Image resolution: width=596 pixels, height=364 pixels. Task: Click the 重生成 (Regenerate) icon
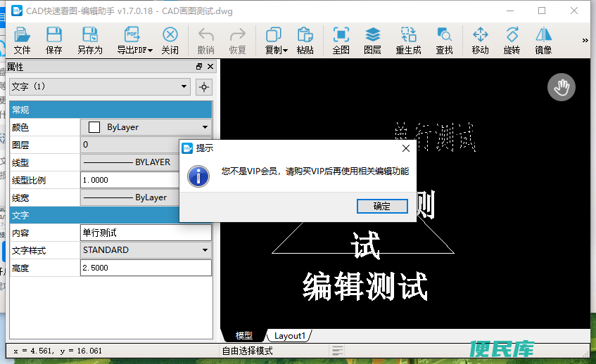pos(409,41)
